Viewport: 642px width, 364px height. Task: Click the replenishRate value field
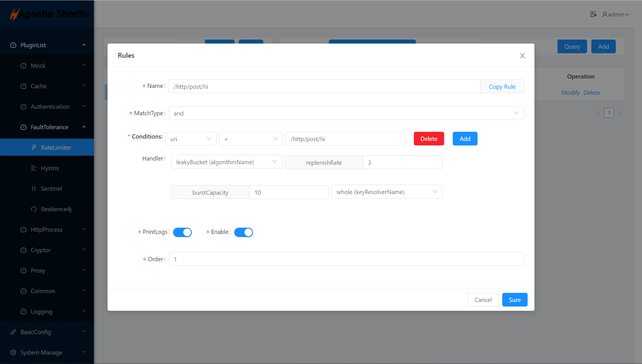pyautogui.click(x=402, y=163)
